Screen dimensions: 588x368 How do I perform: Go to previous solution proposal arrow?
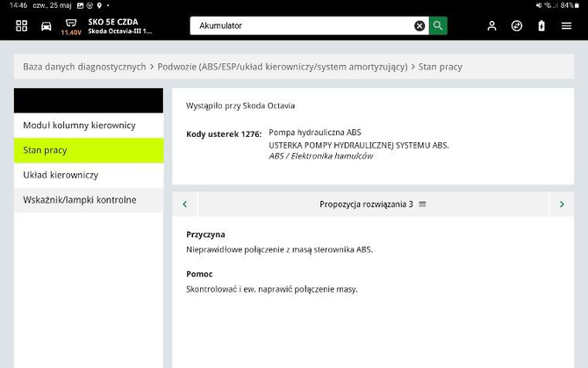184,204
